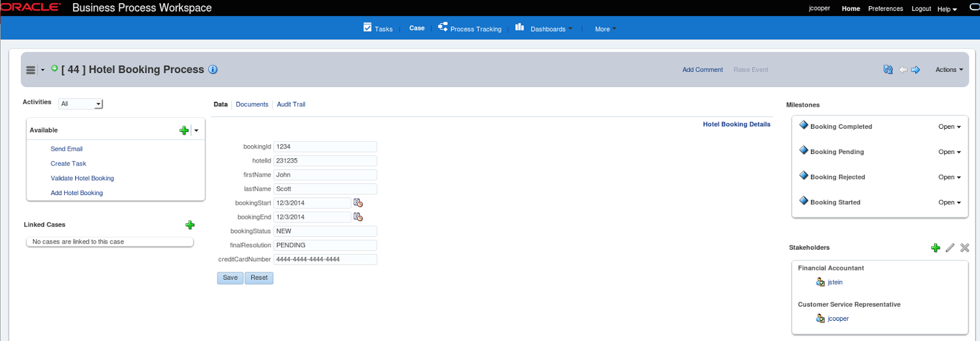Screen dimensions: 980x341
Task: Show case info via blue info icon
Action: click(x=213, y=69)
